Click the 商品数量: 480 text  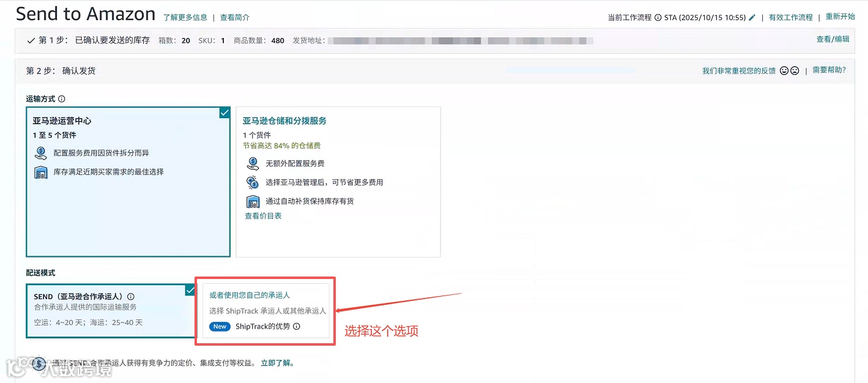coord(259,40)
